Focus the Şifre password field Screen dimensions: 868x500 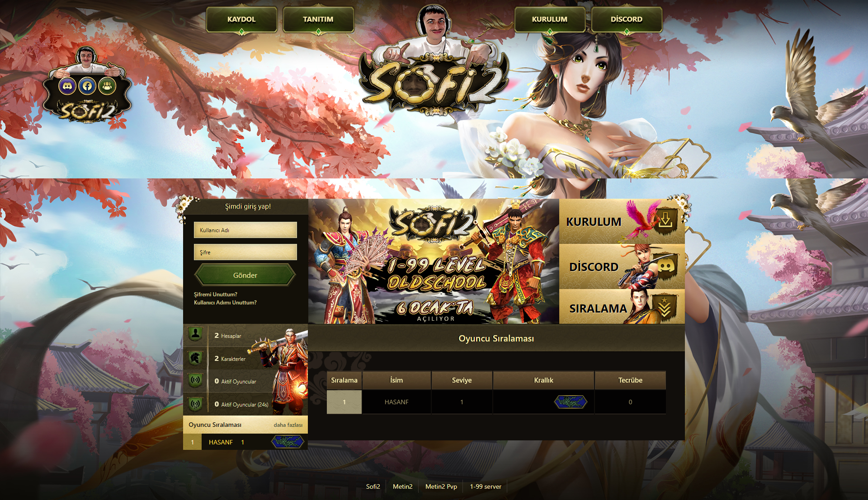click(x=245, y=252)
